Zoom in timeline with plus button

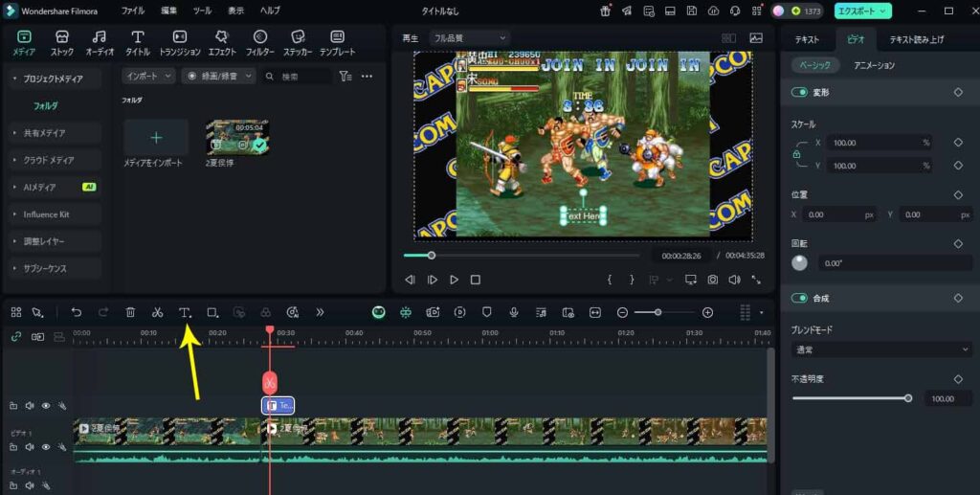[707, 312]
